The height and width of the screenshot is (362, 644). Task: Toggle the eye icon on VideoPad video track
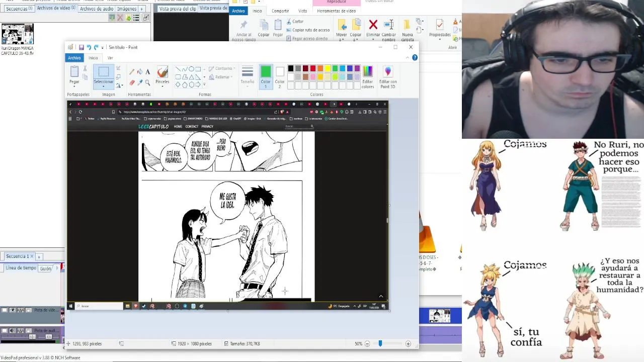[x=13, y=310]
